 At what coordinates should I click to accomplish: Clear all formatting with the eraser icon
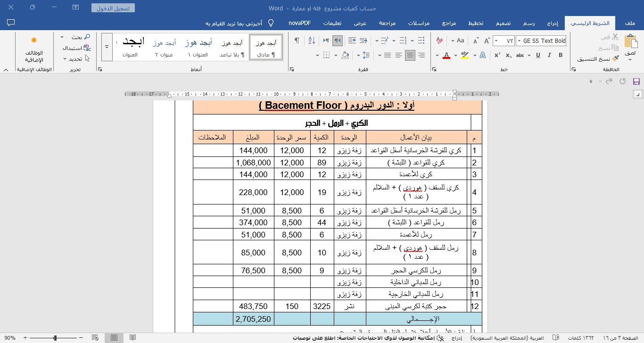(x=440, y=41)
